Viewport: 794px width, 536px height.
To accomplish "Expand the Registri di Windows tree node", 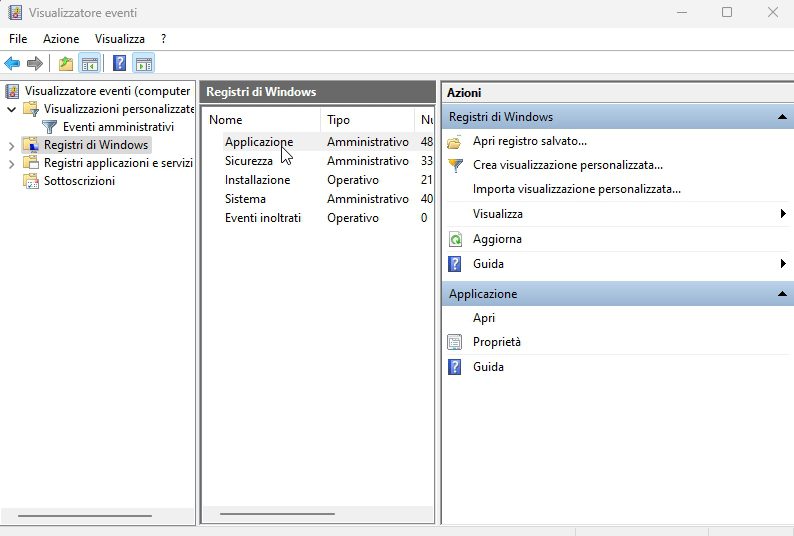I will (x=12, y=146).
